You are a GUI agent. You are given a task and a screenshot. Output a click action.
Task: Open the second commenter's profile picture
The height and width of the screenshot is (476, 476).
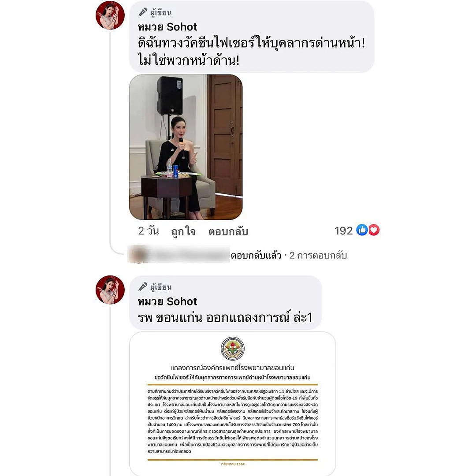pyautogui.click(x=110, y=290)
